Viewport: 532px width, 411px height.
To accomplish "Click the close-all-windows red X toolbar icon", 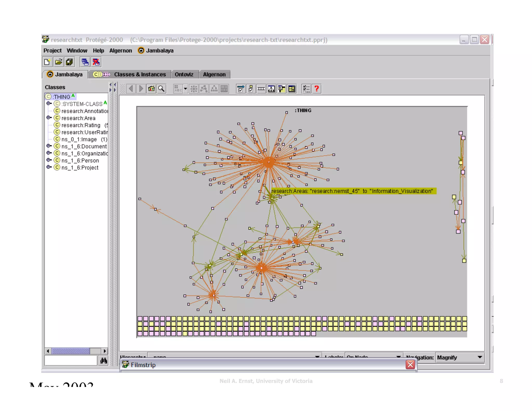I will (96, 62).
